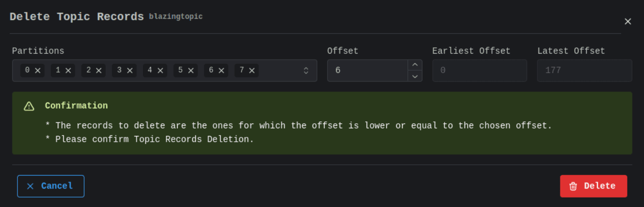Click the Confirmation warning triangle icon
Image resolution: width=644 pixels, height=207 pixels.
(29, 106)
